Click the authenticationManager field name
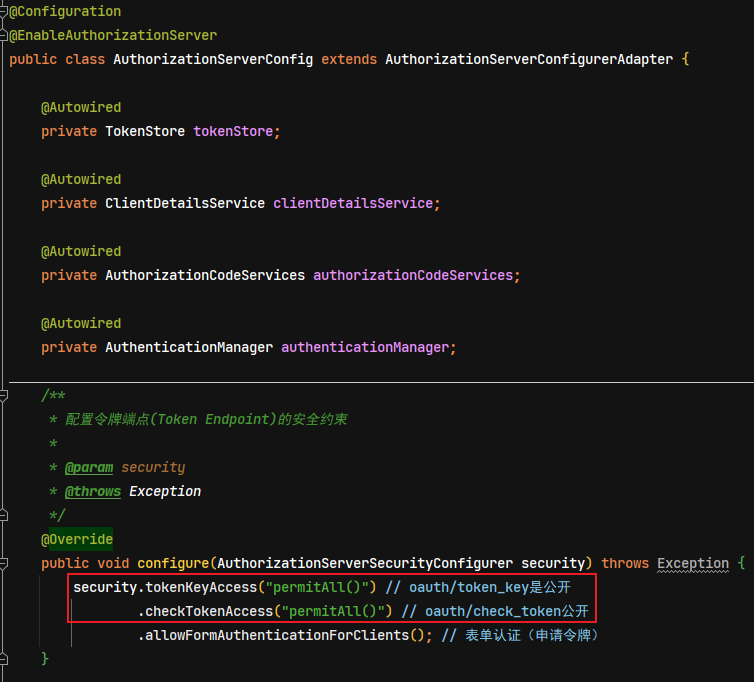The image size is (754, 682). coord(365,347)
